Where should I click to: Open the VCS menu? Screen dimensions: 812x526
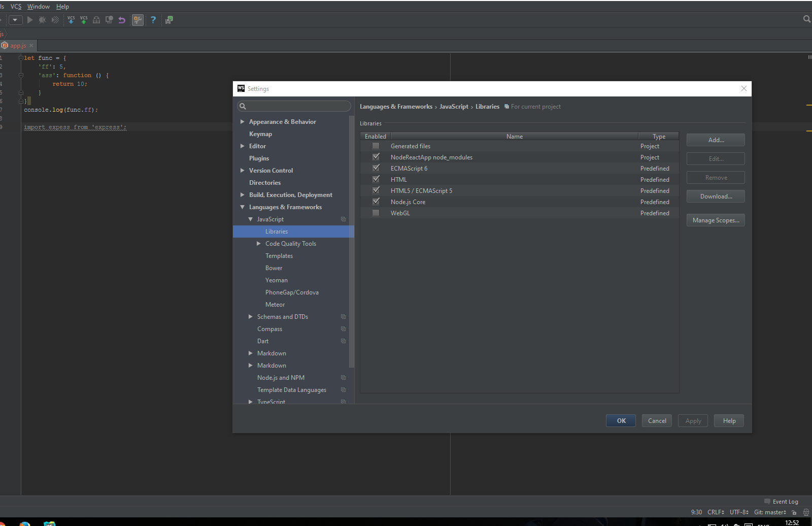pyautogui.click(x=16, y=7)
